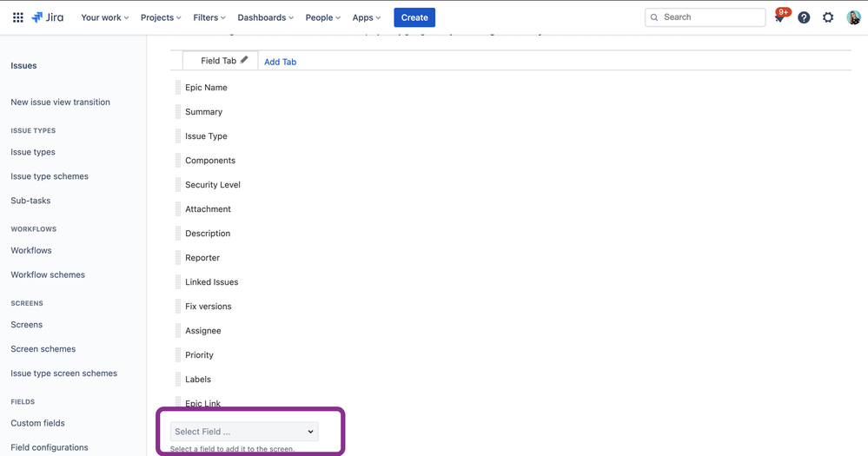Open the help question mark icon

[804, 17]
